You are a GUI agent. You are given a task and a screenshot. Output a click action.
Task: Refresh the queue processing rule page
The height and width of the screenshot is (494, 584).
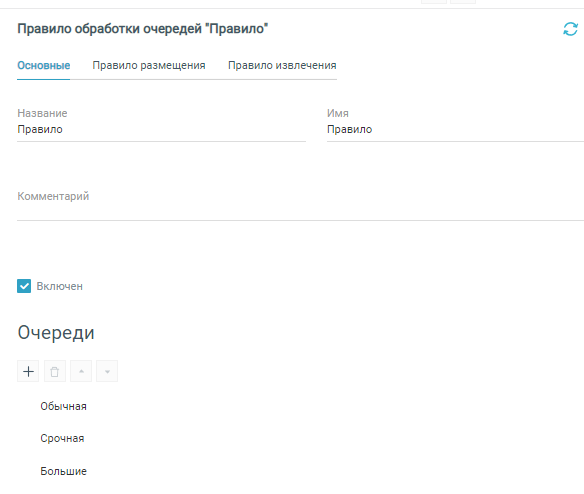[x=570, y=29]
